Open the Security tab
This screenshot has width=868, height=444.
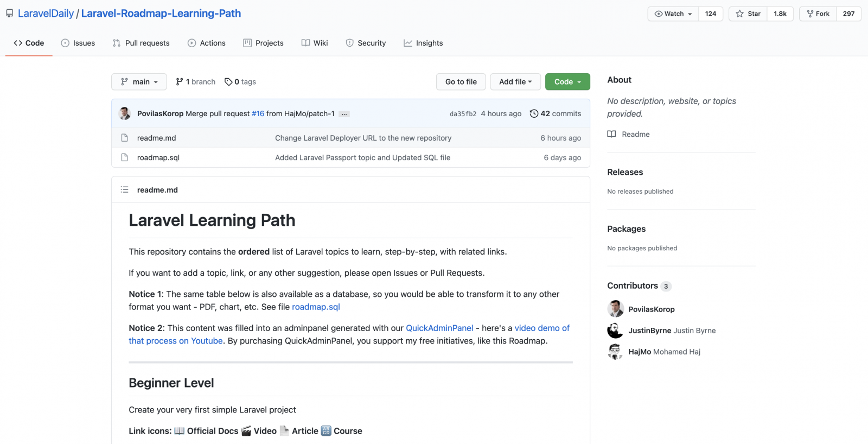[366, 43]
